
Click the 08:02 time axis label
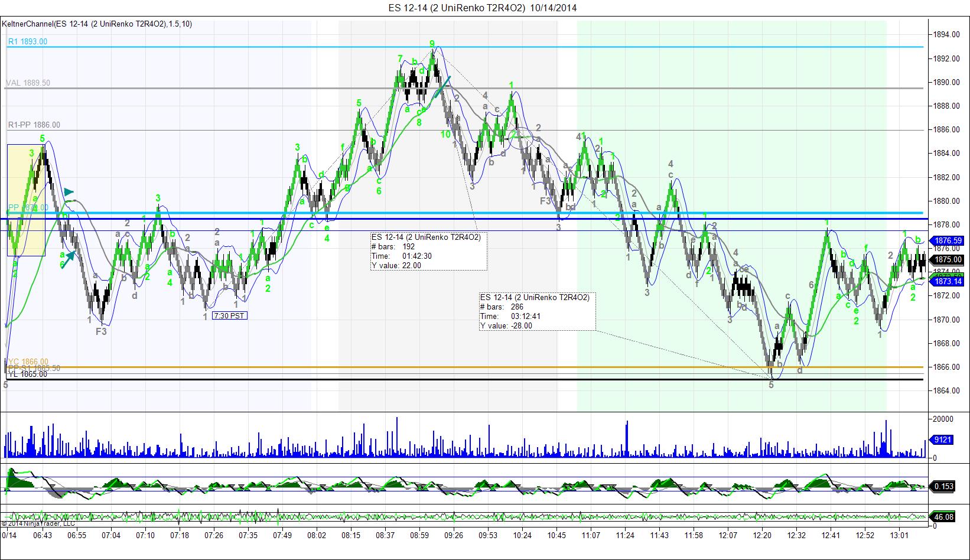[x=317, y=536]
